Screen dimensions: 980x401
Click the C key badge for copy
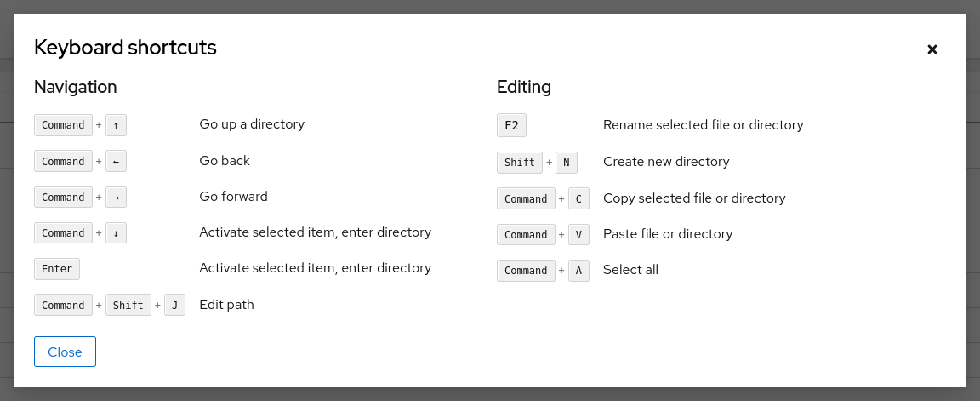coord(578,198)
